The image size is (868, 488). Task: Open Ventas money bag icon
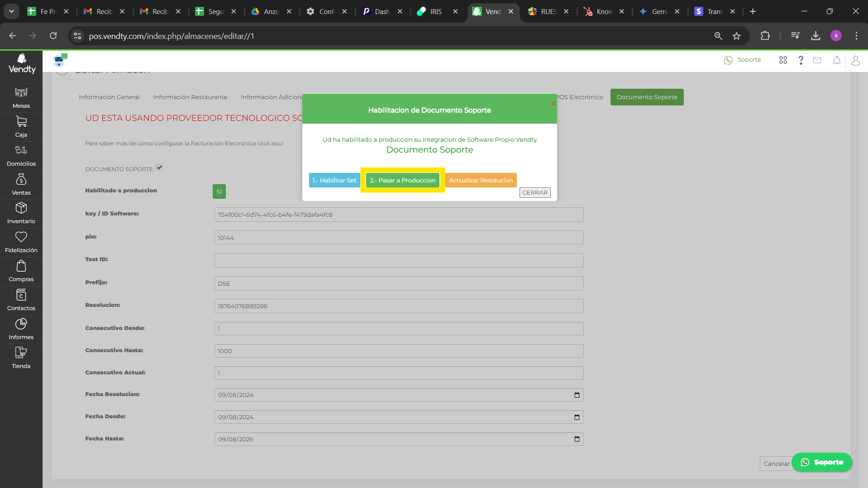(21, 179)
